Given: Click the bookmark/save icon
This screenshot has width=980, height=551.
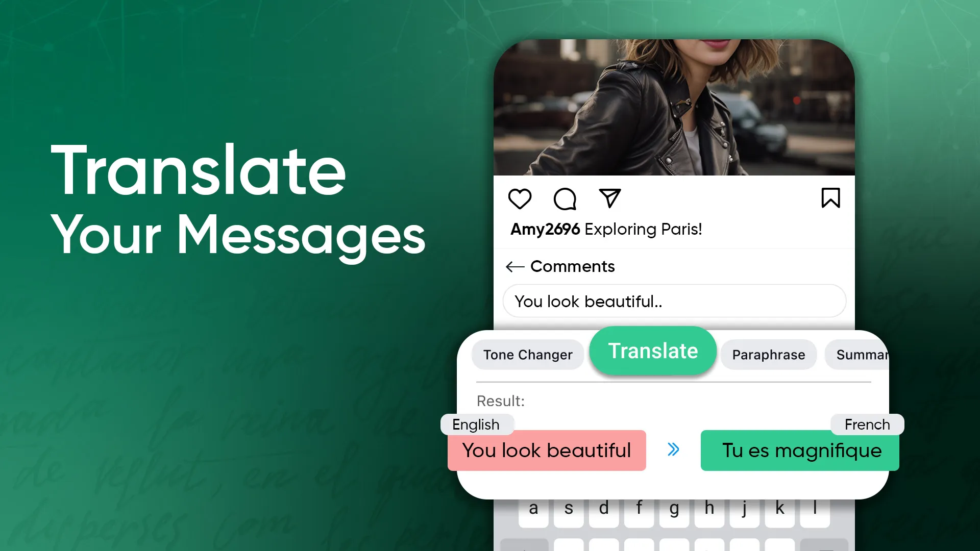Looking at the screenshot, I should coord(830,198).
